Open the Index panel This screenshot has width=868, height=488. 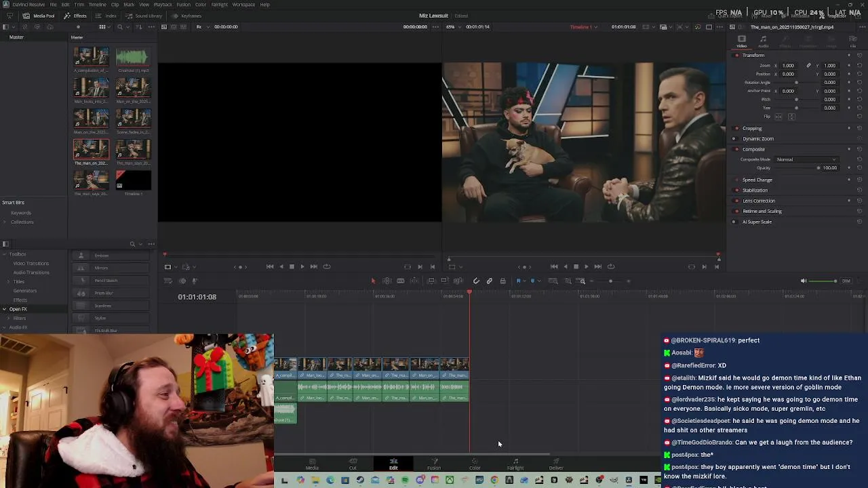[x=106, y=16]
